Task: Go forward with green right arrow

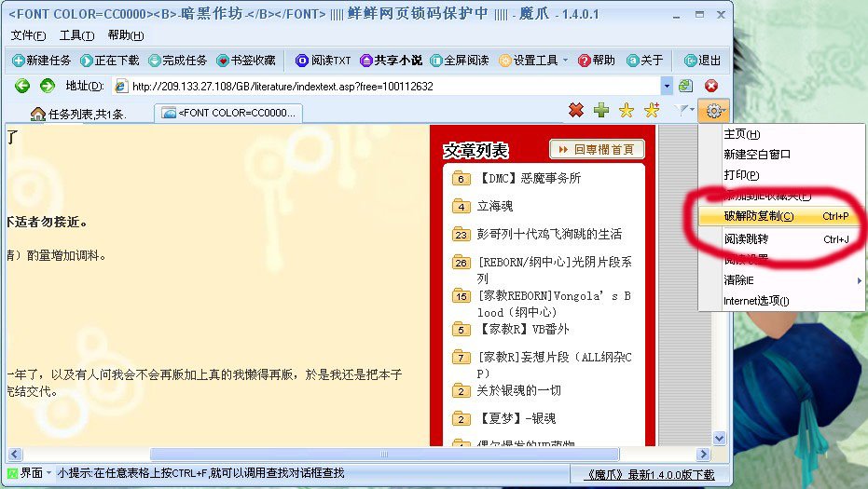Action: (x=48, y=86)
